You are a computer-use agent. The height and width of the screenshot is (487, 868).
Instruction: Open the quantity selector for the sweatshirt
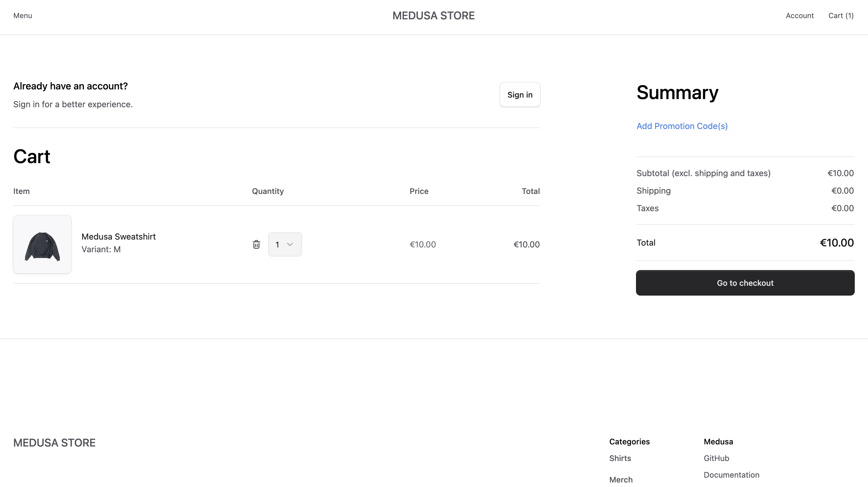(x=285, y=244)
